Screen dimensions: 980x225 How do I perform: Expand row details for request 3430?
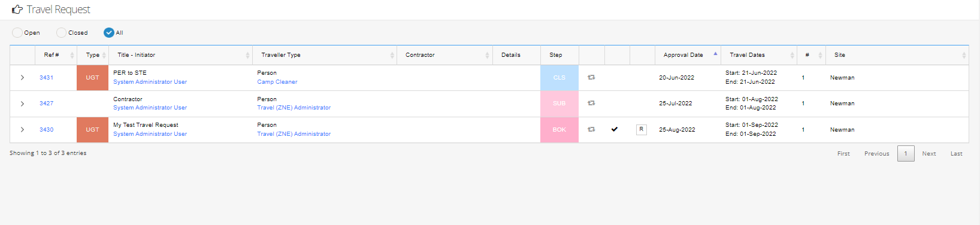coord(23,129)
